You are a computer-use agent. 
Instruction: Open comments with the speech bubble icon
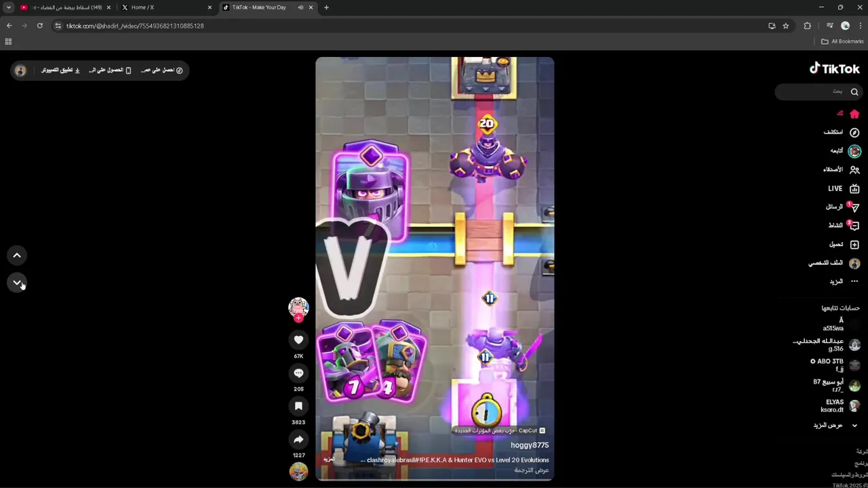(298, 373)
